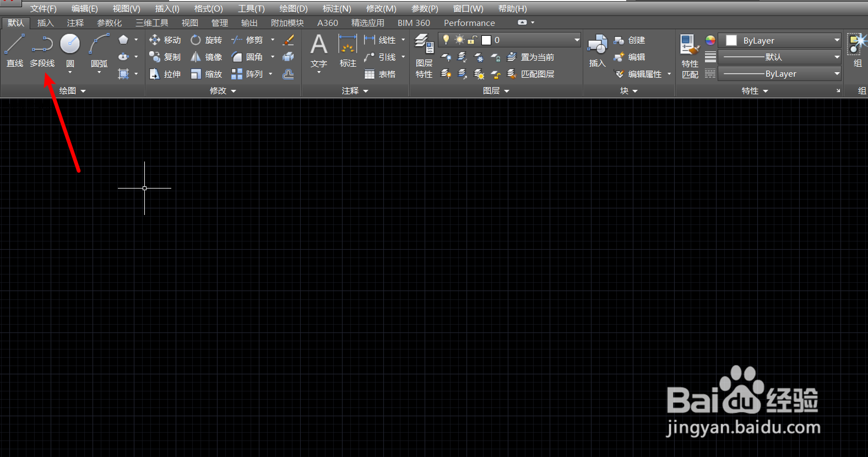Expand the 块 panel
The image size is (868, 457).
(x=629, y=91)
